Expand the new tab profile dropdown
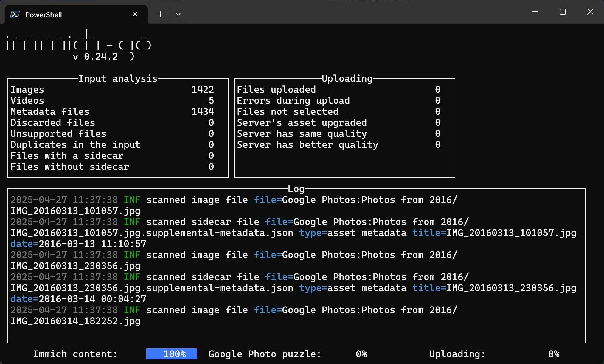The width and height of the screenshot is (604, 364). (x=178, y=14)
